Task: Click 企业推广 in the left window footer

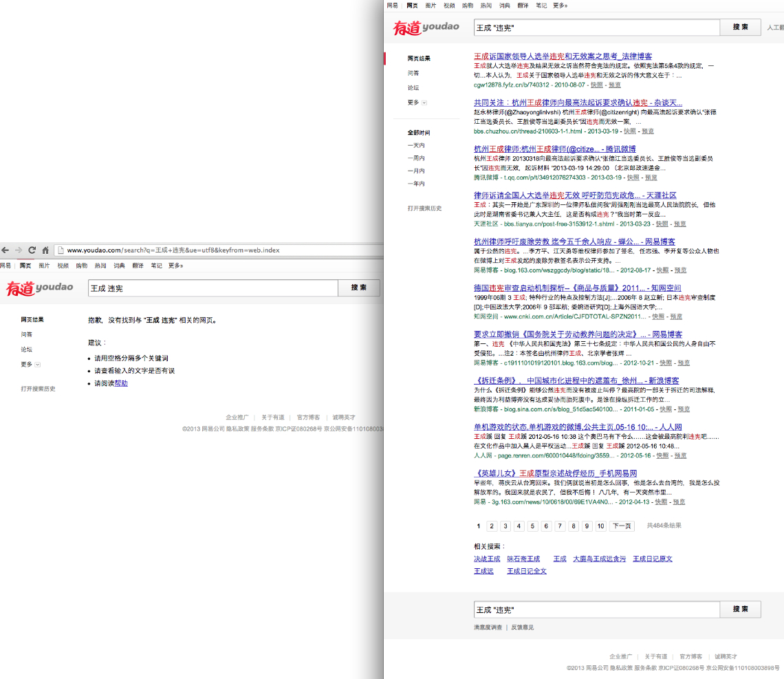Action: [x=237, y=418]
